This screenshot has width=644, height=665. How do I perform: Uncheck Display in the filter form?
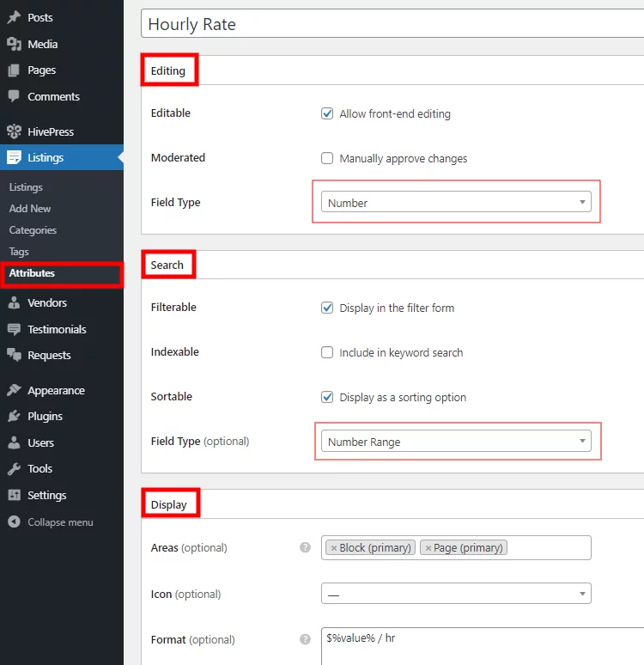point(327,308)
